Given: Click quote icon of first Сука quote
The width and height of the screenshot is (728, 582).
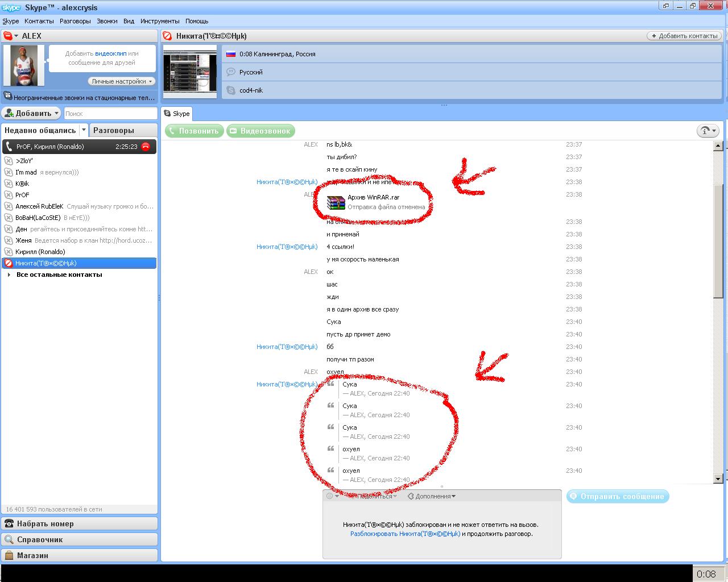Looking at the screenshot, I should (x=330, y=384).
